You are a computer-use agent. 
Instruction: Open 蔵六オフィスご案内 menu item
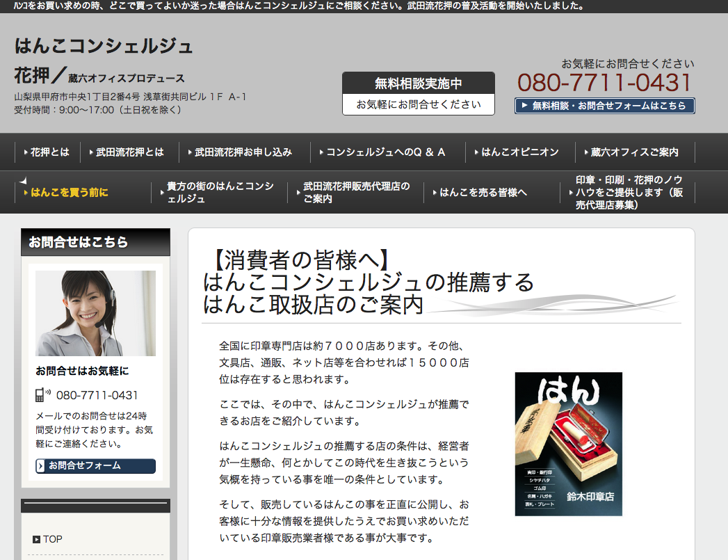pos(633,152)
